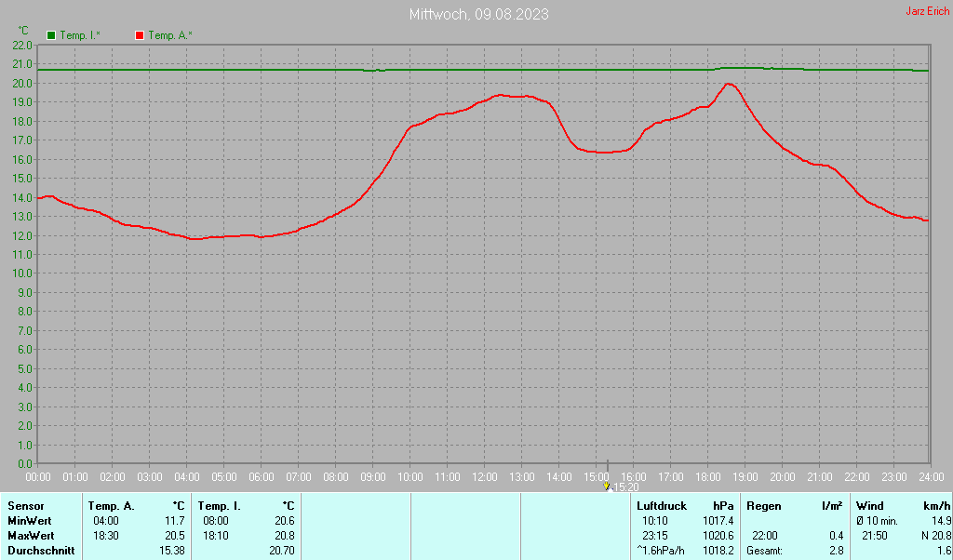Click the MinWert row label

point(30,521)
